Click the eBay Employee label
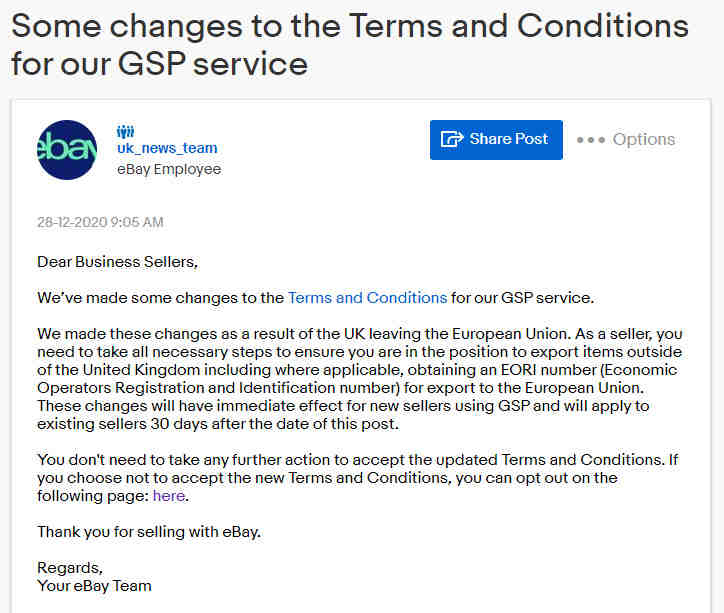The width and height of the screenshot is (724, 613). coord(169,169)
